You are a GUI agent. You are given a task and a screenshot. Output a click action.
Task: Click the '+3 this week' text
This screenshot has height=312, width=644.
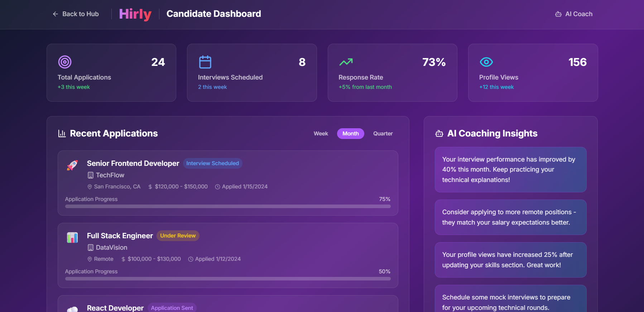point(74,87)
